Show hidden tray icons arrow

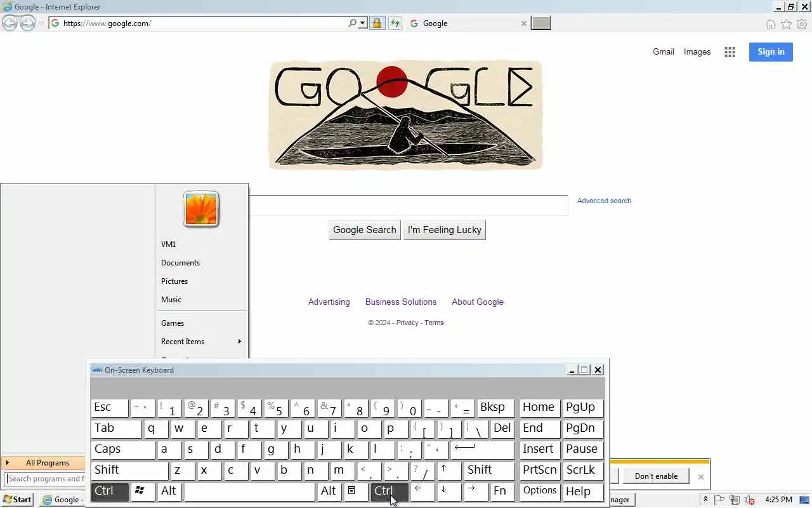click(705, 500)
